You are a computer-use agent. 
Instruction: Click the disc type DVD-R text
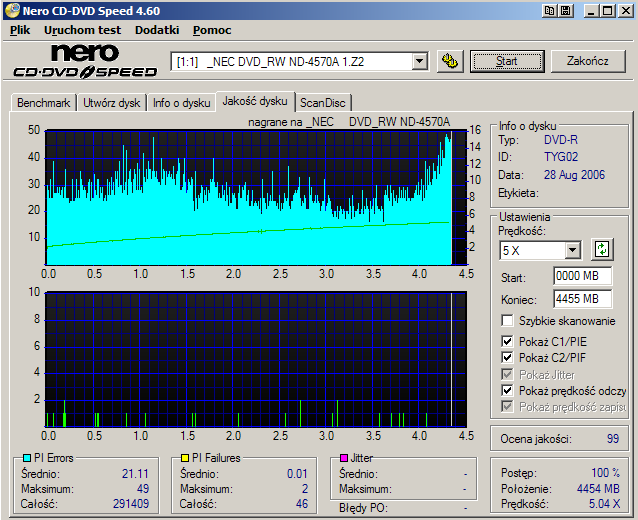coord(561,140)
